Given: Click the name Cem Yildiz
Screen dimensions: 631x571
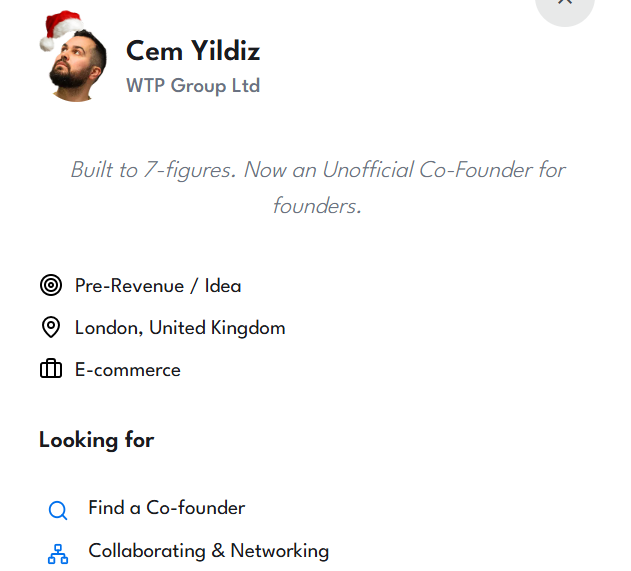Looking at the screenshot, I should point(193,50).
